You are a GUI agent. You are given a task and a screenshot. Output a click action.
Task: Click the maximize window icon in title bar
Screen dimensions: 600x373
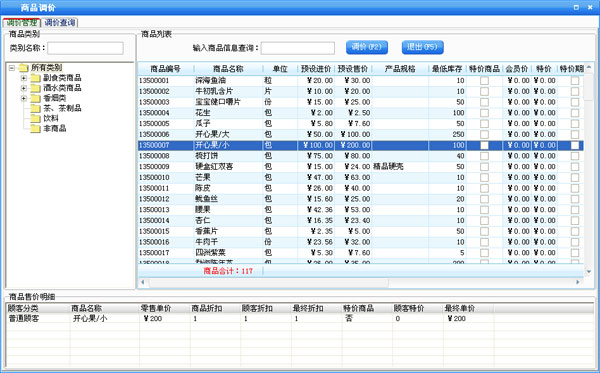coord(576,7)
